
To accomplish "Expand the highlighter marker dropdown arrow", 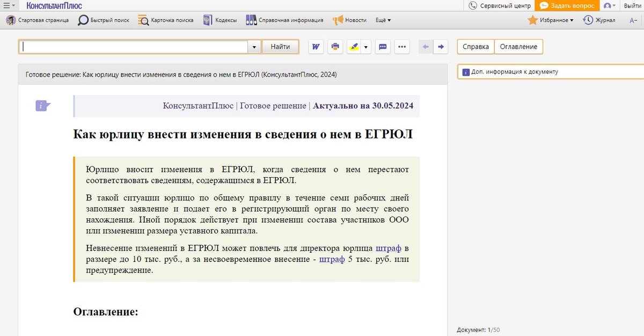I will [x=366, y=47].
